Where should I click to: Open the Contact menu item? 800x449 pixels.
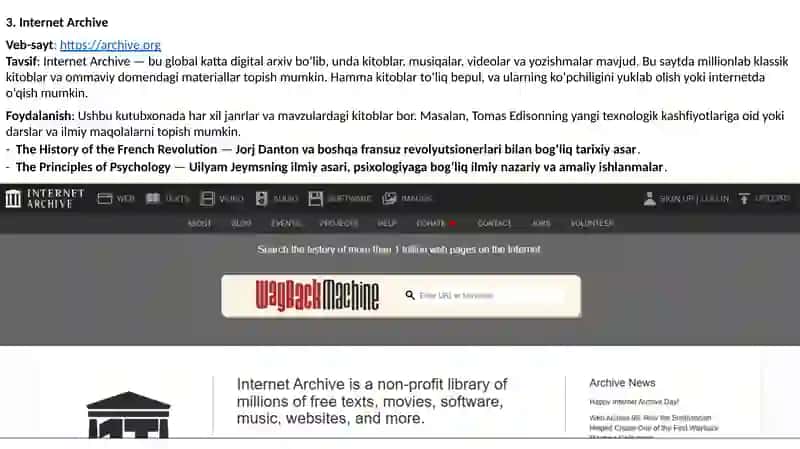point(494,223)
